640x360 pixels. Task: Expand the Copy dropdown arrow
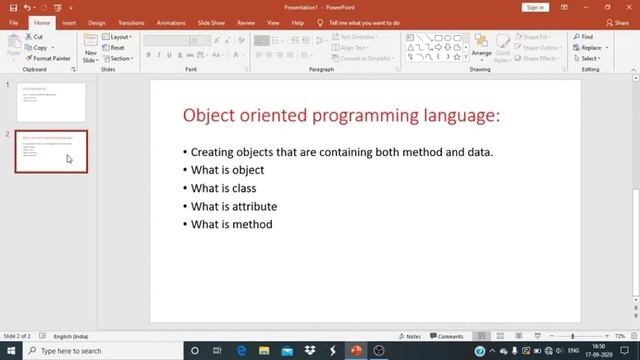(53, 48)
